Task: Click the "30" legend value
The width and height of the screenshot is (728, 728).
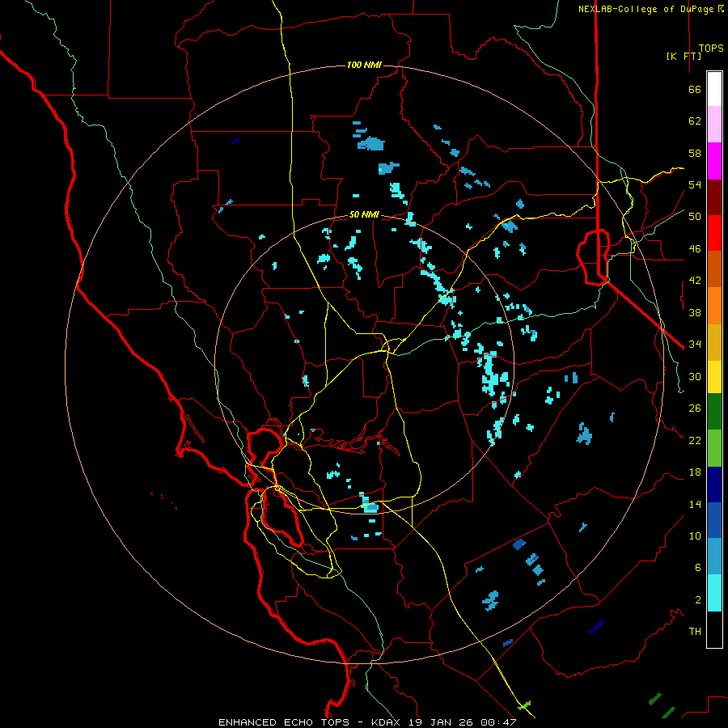Action: tap(695, 376)
